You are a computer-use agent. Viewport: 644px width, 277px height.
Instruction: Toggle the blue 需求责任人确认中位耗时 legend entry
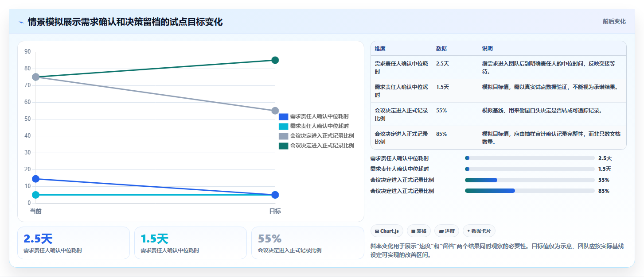point(314,116)
